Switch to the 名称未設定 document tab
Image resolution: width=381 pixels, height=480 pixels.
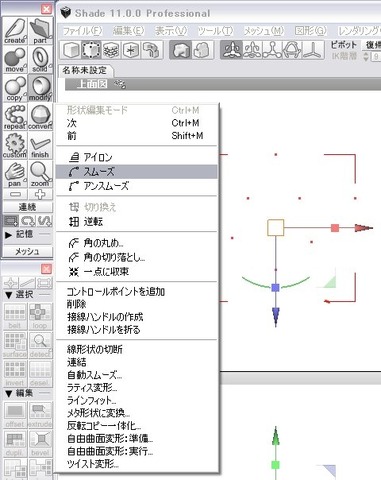[x=85, y=70]
